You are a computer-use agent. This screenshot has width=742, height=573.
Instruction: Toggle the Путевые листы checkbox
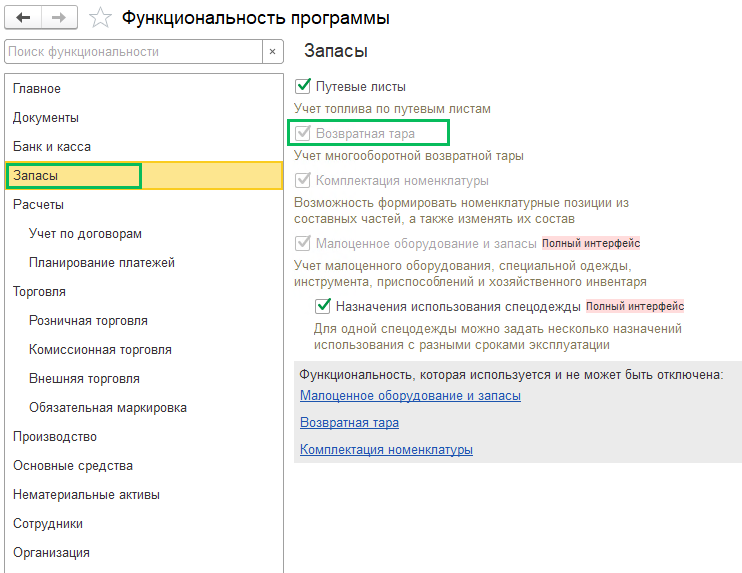pos(303,86)
